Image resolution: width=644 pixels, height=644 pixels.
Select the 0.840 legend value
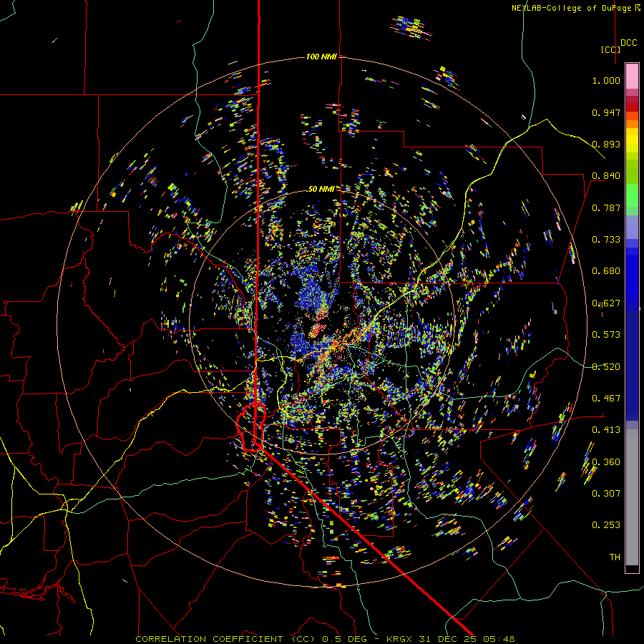pos(606,176)
